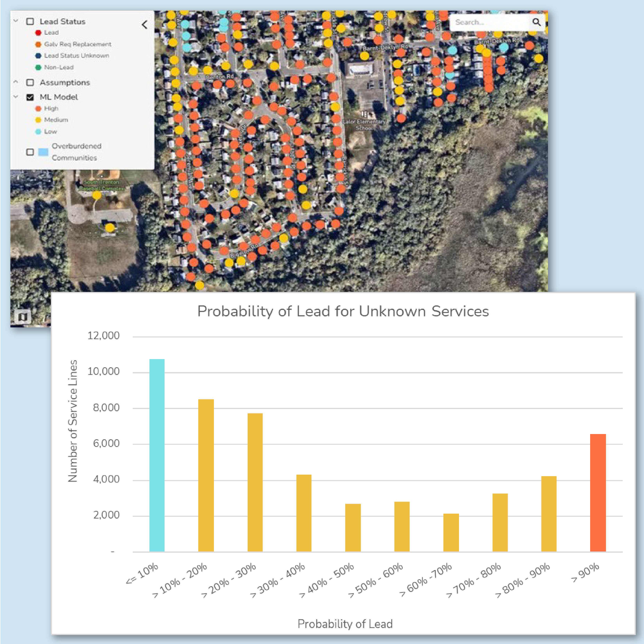Click the orange '> 90%' chart bar
The width and height of the screenshot is (644, 644).
coord(598,493)
